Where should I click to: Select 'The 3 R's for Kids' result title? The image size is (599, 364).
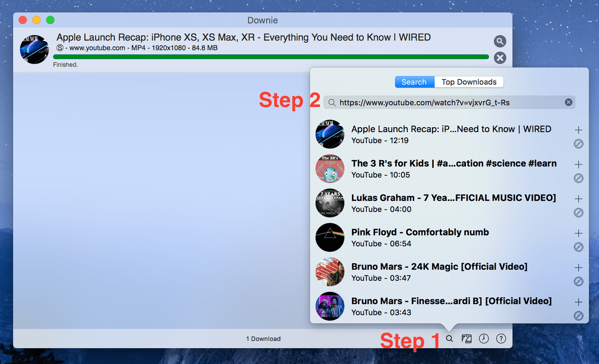coord(454,163)
